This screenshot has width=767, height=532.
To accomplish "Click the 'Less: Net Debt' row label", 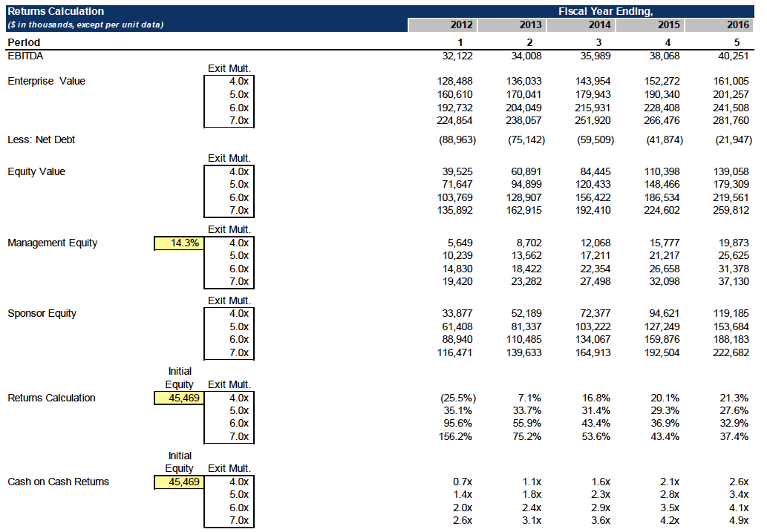I will click(41, 139).
